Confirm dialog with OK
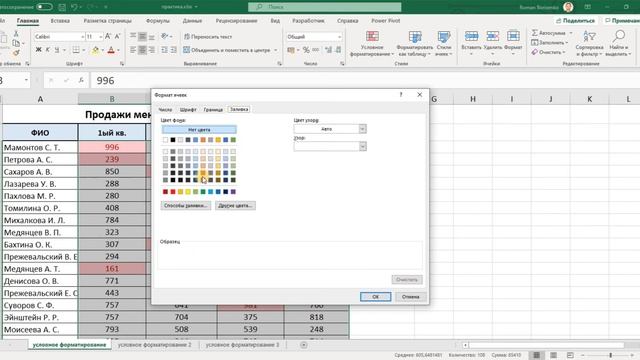The image size is (640, 360). pyautogui.click(x=376, y=297)
